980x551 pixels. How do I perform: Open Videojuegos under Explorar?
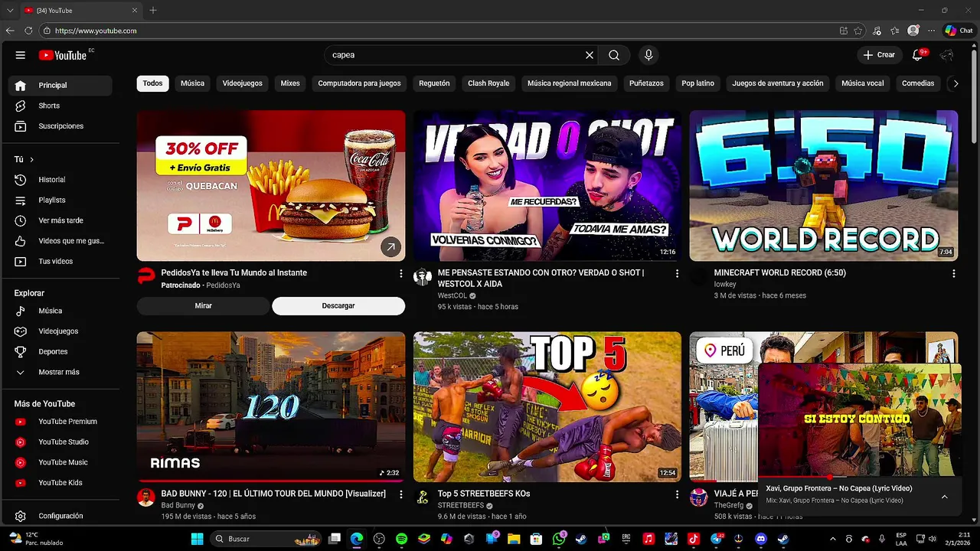61,331
